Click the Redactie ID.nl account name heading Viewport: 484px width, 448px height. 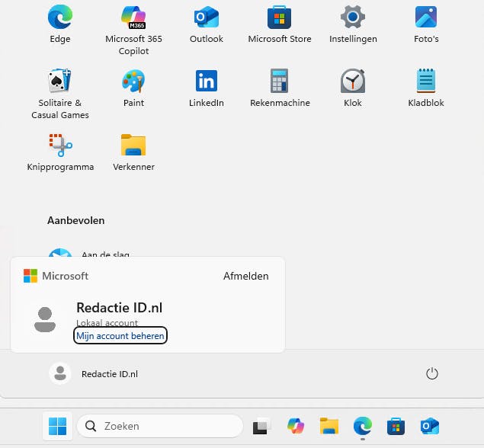tap(119, 308)
